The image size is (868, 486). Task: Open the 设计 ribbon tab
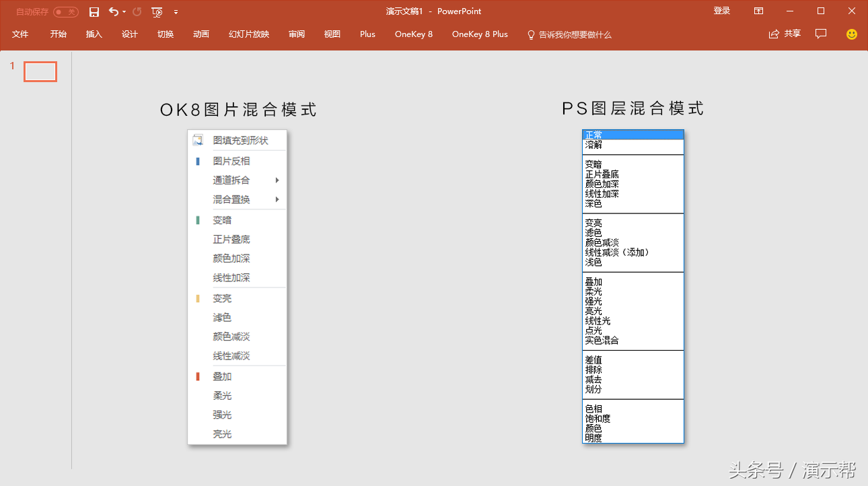[x=130, y=34]
